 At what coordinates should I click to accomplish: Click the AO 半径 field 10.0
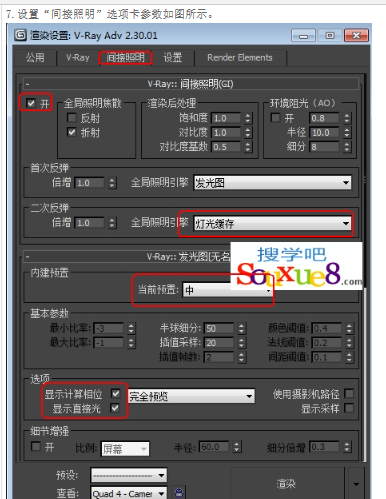324,133
